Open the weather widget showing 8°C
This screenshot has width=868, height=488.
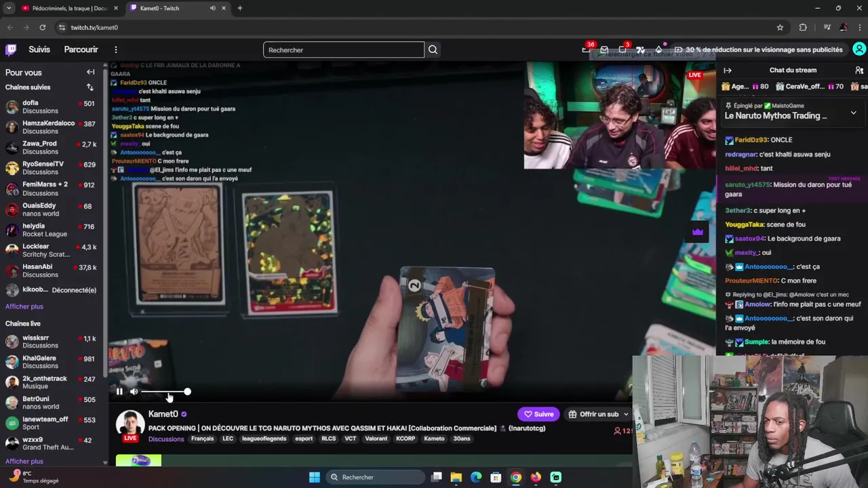coord(33,477)
